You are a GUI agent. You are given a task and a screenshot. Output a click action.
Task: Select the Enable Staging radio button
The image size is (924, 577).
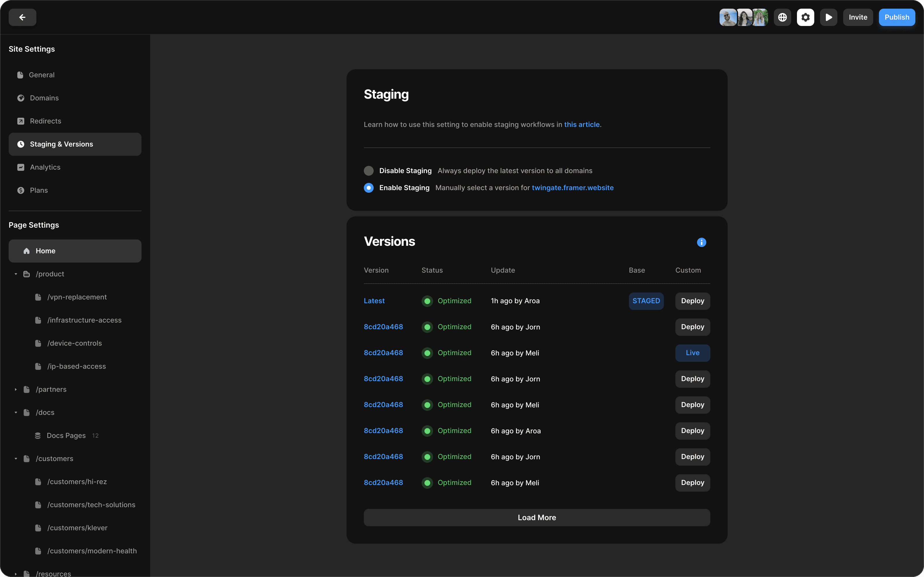[368, 188]
